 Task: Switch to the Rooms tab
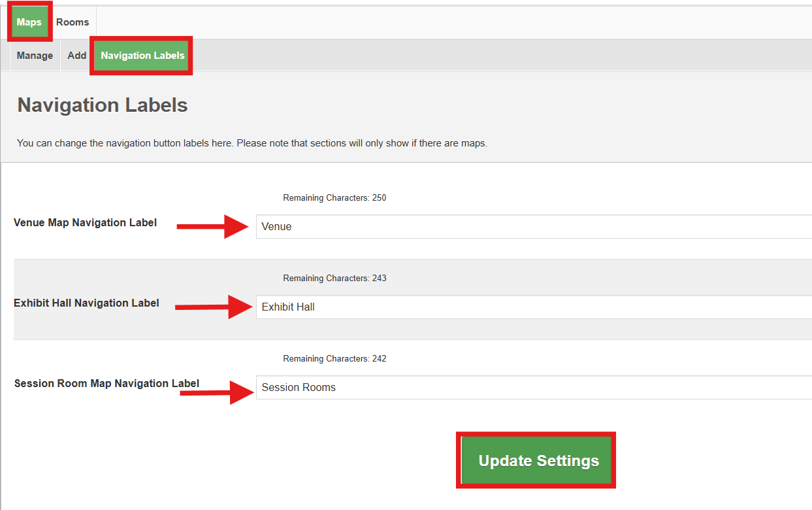(73, 22)
